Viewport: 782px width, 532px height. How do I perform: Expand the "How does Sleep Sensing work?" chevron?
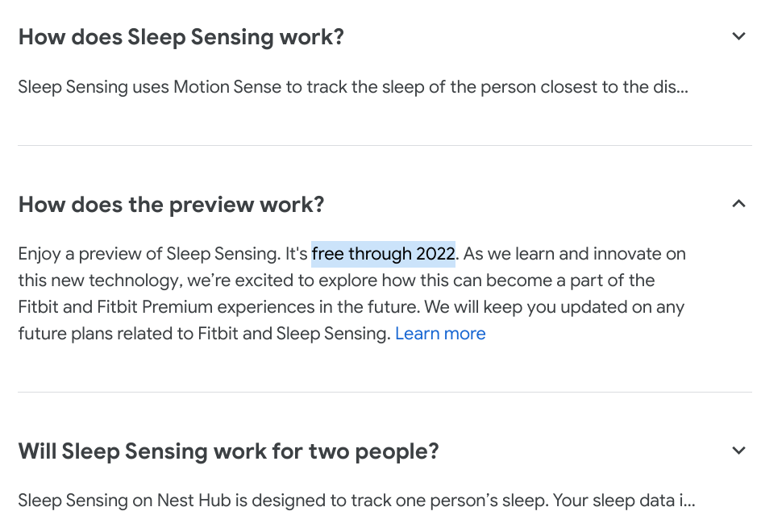click(x=738, y=36)
